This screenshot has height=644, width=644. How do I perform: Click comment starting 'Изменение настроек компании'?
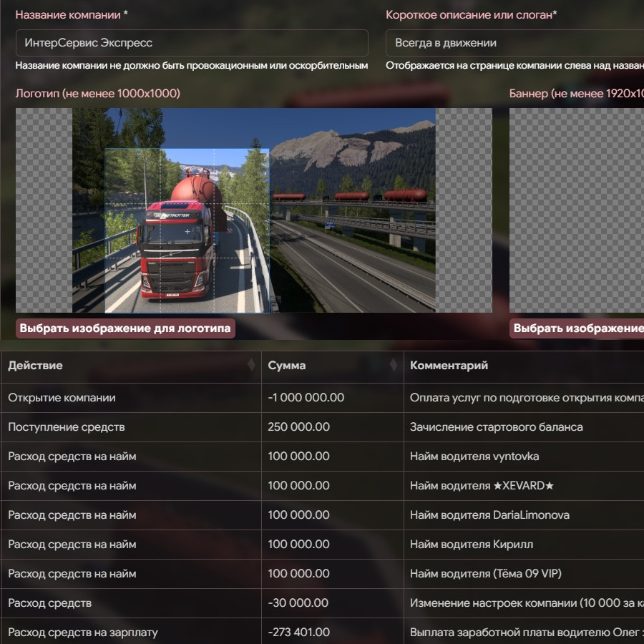[x=527, y=603]
